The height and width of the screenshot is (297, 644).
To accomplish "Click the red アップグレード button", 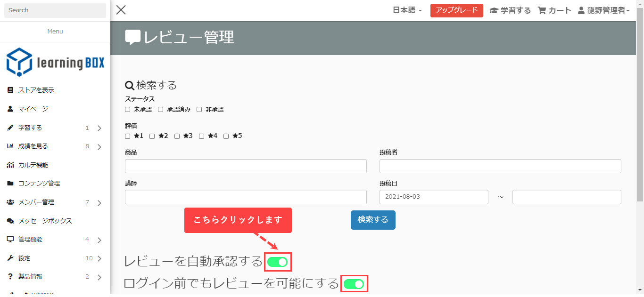I will point(456,10).
